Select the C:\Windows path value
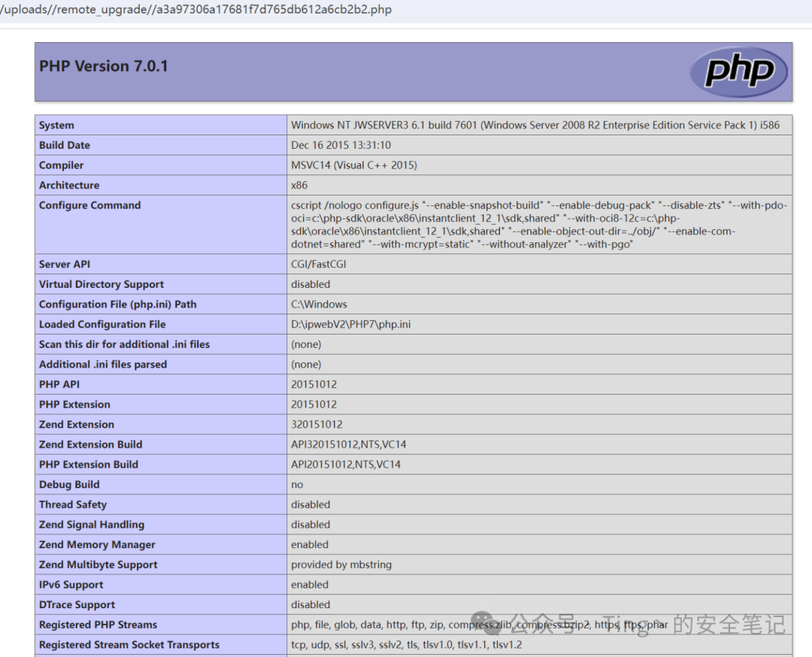 pos(319,304)
